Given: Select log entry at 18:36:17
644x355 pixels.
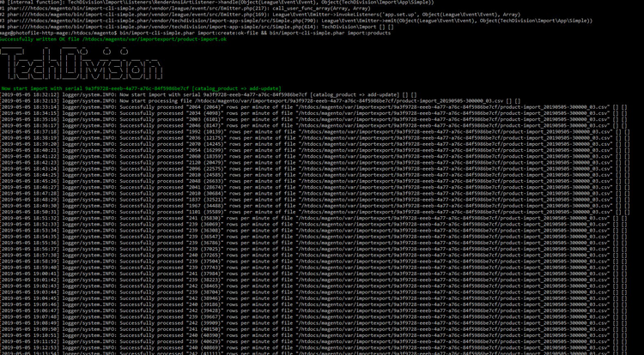Looking at the screenshot, I should click(313, 125).
